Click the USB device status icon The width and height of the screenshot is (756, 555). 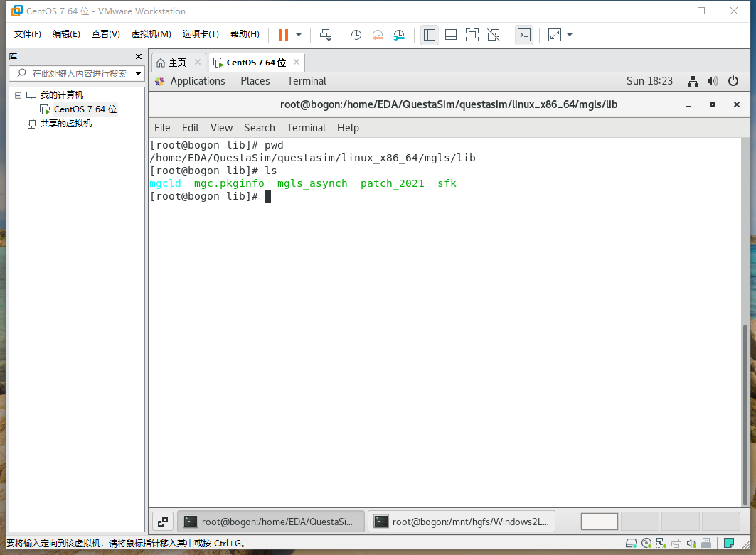click(x=706, y=544)
